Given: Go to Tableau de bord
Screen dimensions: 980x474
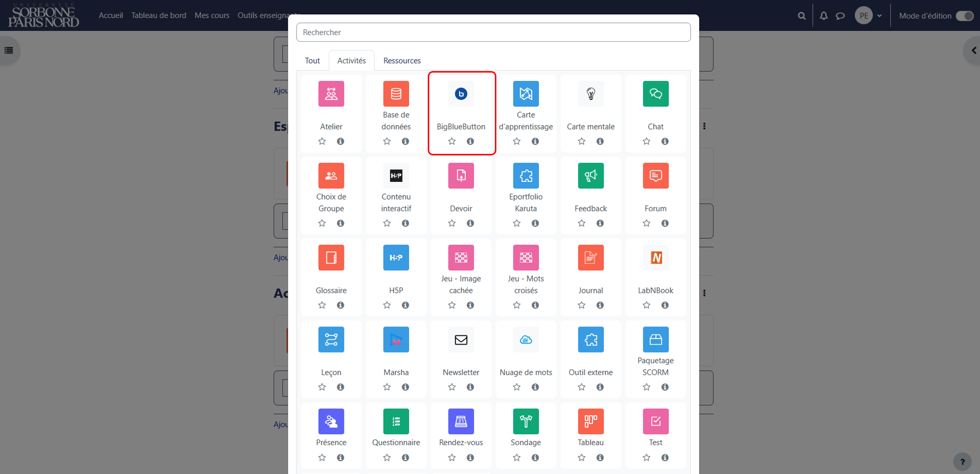Looking at the screenshot, I should pyautogui.click(x=159, y=15).
